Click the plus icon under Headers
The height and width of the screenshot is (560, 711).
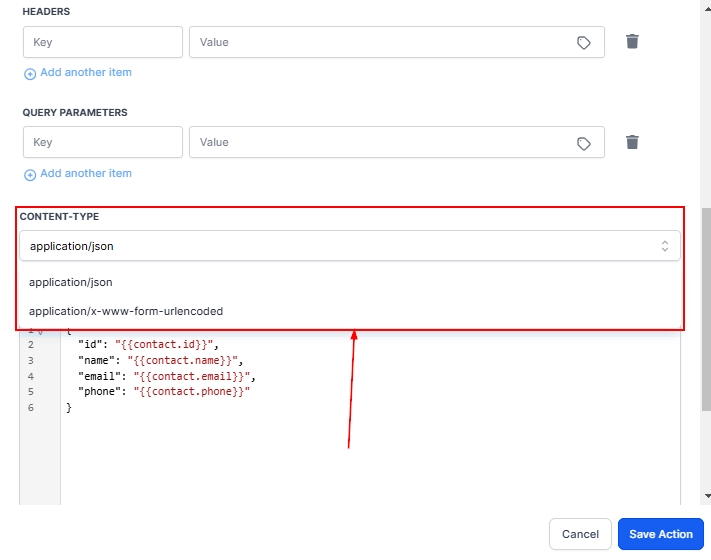pos(30,74)
